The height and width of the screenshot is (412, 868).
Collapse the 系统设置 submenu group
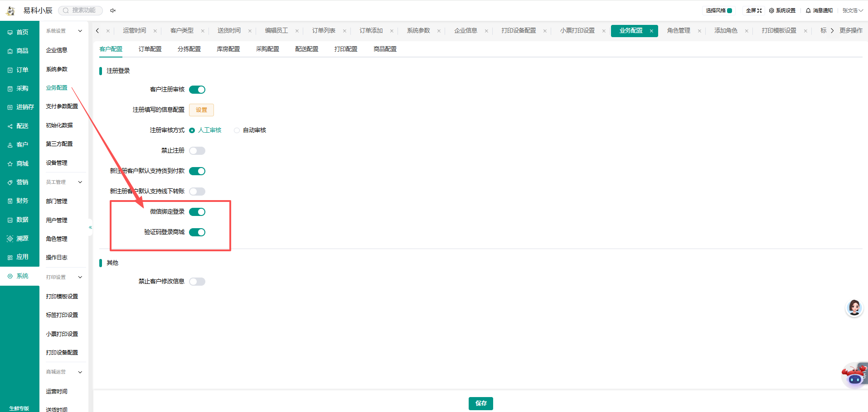point(80,31)
